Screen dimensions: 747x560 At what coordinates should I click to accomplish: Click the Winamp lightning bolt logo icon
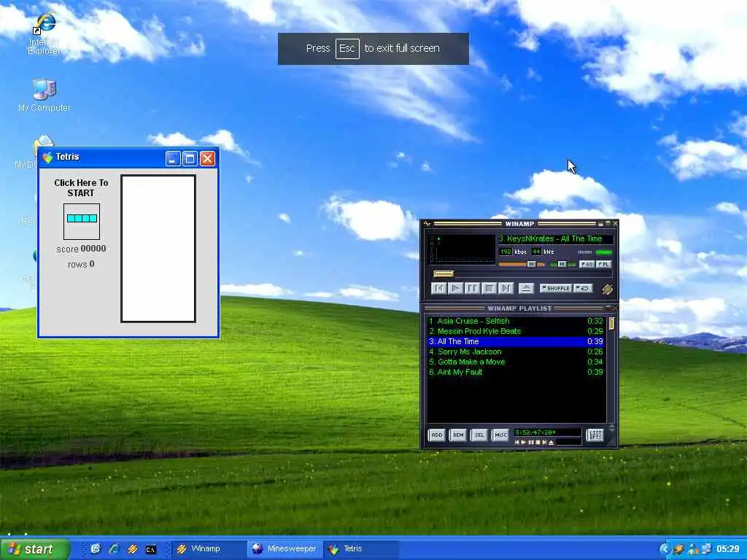click(607, 289)
